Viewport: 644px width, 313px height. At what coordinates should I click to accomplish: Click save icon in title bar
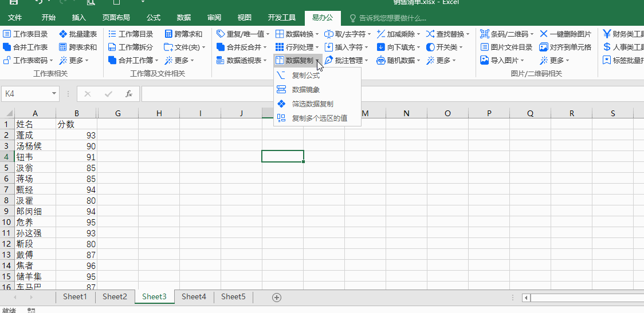(14, 2)
